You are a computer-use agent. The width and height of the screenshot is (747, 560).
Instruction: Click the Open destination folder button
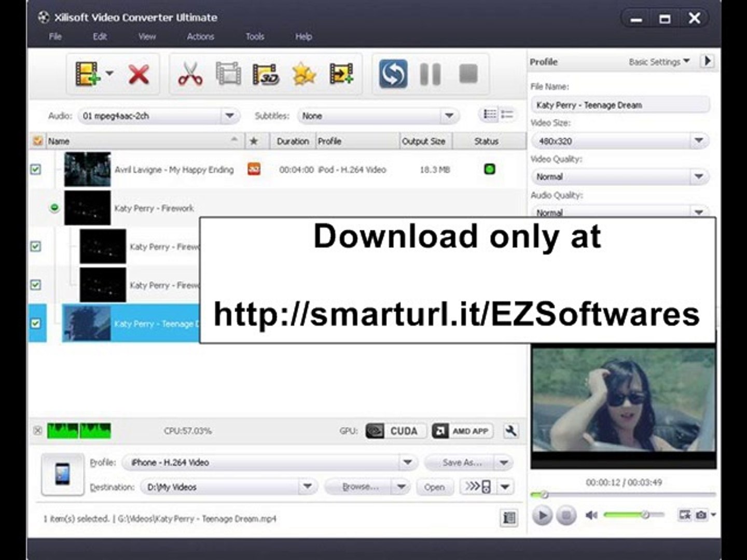[x=434, y=487]
